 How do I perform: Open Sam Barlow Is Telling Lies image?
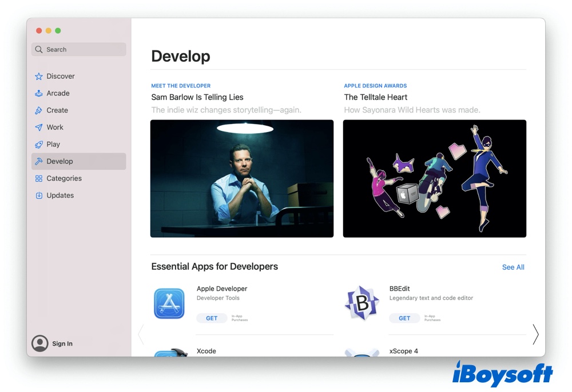[241, 178]
